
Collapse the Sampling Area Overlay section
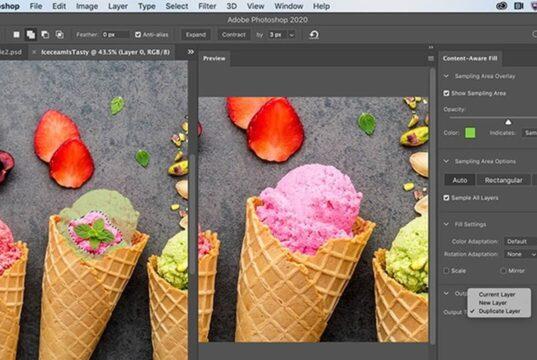(446, 76)
